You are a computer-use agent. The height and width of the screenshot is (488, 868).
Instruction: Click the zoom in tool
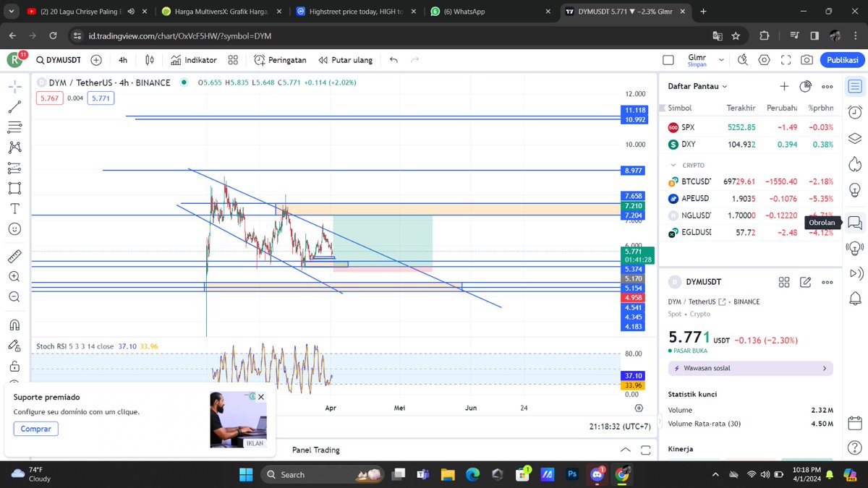pyautogui.click(x=14, y=276)
